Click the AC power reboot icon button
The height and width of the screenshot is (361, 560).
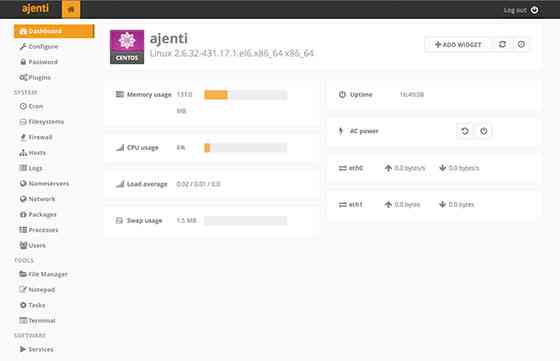(x=465, y=131)
